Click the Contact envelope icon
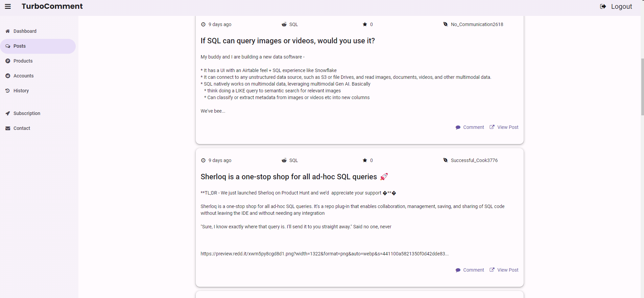The width and height of the screenshot is (644, 298). [x=8, y=128]
